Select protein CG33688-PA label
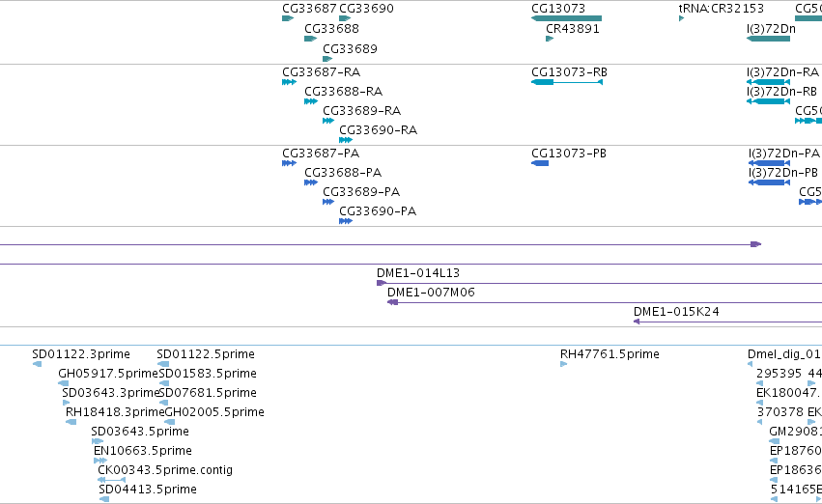The image size is (822, 504). [343, 173]
